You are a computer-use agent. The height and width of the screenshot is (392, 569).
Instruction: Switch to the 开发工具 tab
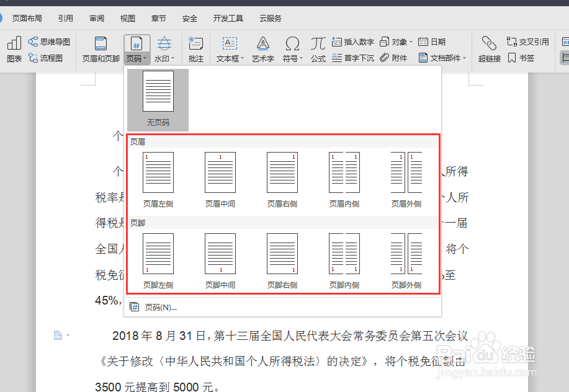[x=228, y=19]
